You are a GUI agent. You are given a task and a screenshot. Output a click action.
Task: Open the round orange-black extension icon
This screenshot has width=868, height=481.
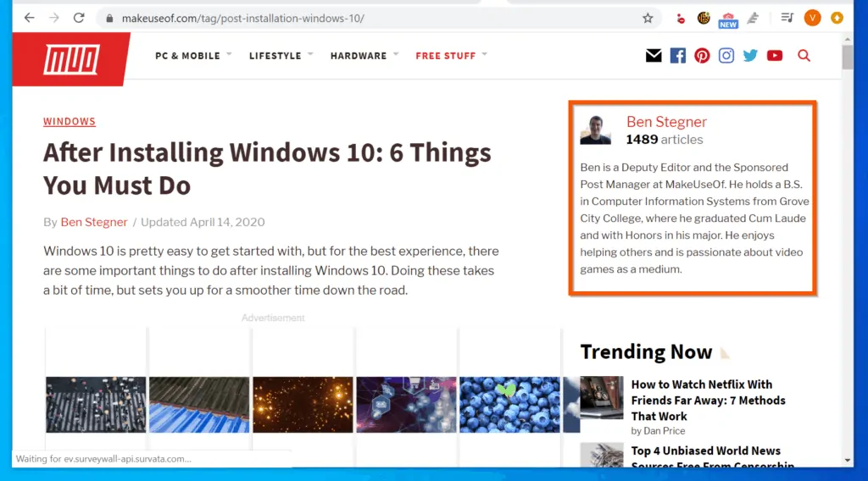[704, 19]
